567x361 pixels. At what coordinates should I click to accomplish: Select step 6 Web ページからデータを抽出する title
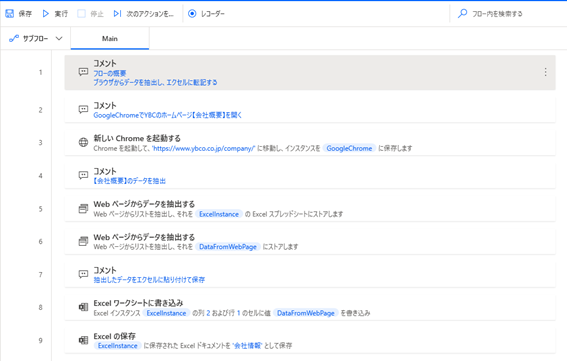click(144, 237)
